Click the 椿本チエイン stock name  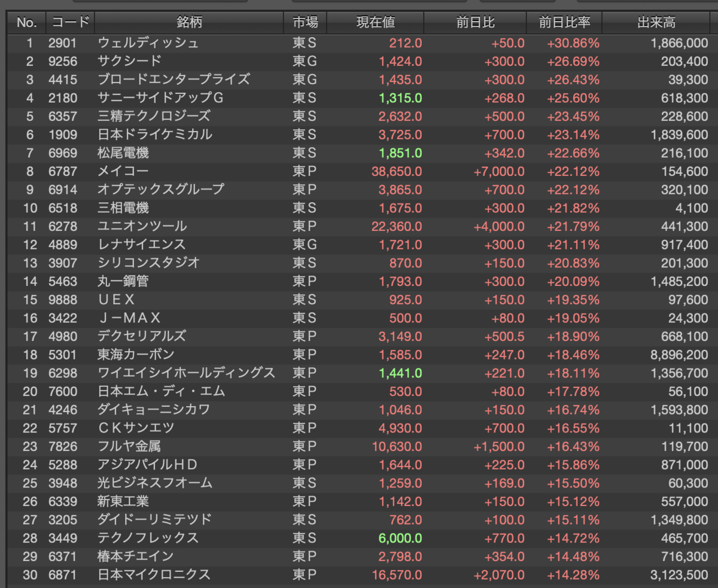pyautogui.click(x=136, y=556)
